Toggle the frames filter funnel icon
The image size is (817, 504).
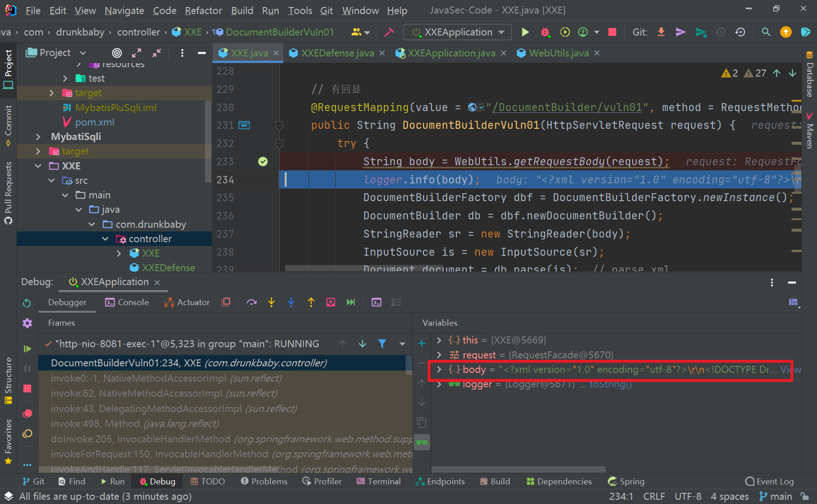[x=382, y=343]
